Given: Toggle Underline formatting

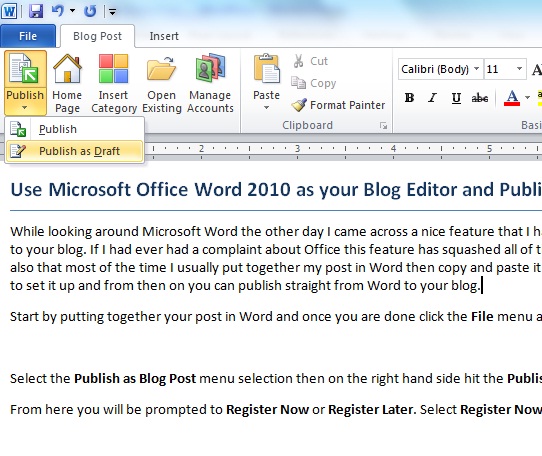Looking at the screenshot, I should [456, 98].
